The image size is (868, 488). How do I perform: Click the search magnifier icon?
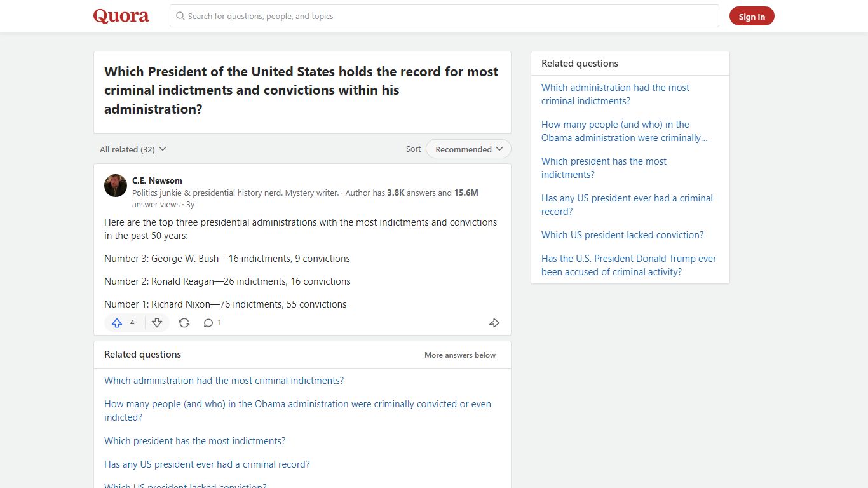[x=180, y=16]
